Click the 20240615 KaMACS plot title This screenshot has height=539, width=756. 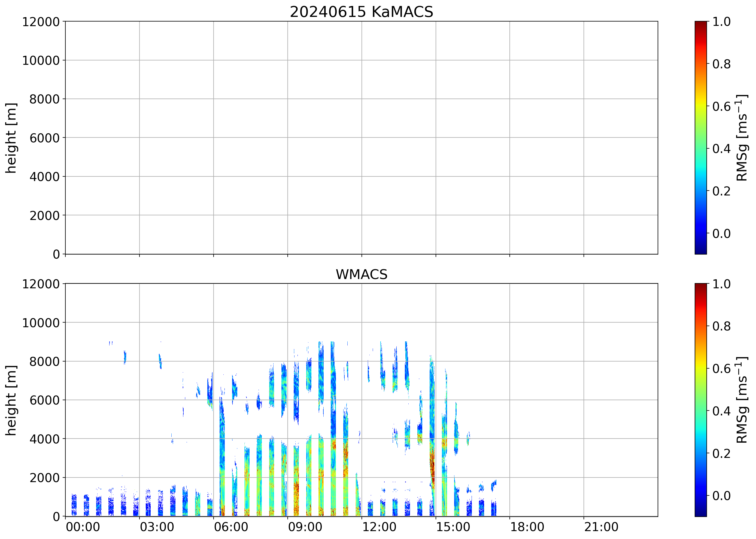[x=362, y=12]
